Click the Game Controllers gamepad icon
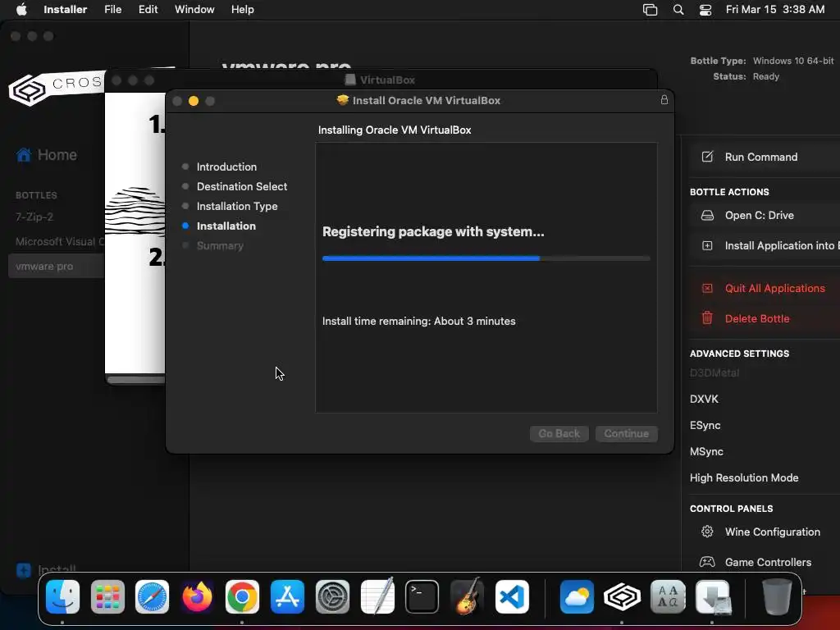Image resolution: width=840 pixels, height=630 pixels. point(707,562)
